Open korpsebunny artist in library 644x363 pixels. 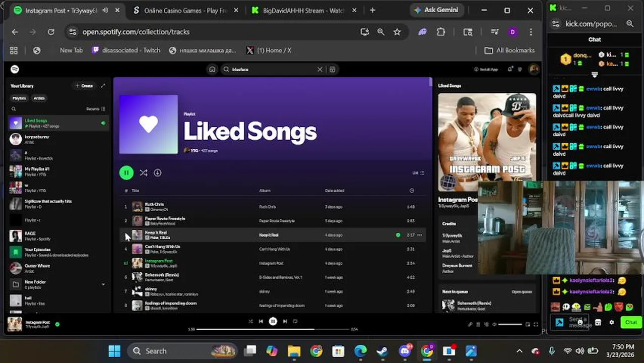tap(58, 139)
